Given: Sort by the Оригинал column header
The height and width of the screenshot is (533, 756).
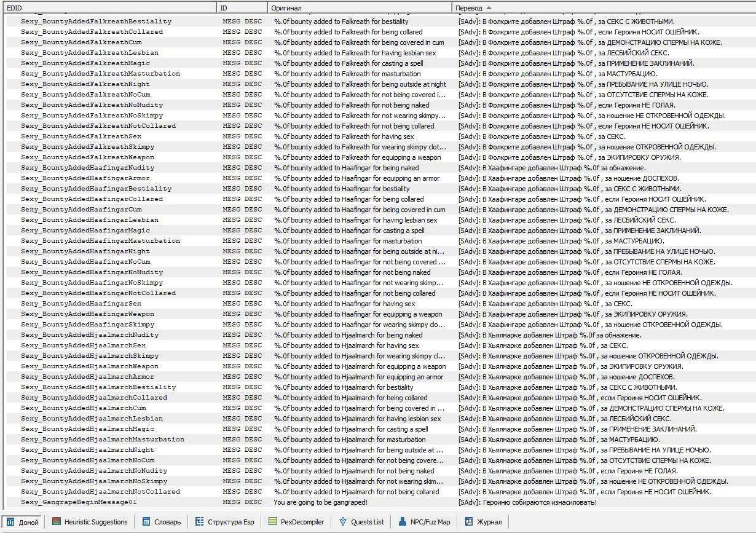Looking at the screenshot, I should [359, 7].
